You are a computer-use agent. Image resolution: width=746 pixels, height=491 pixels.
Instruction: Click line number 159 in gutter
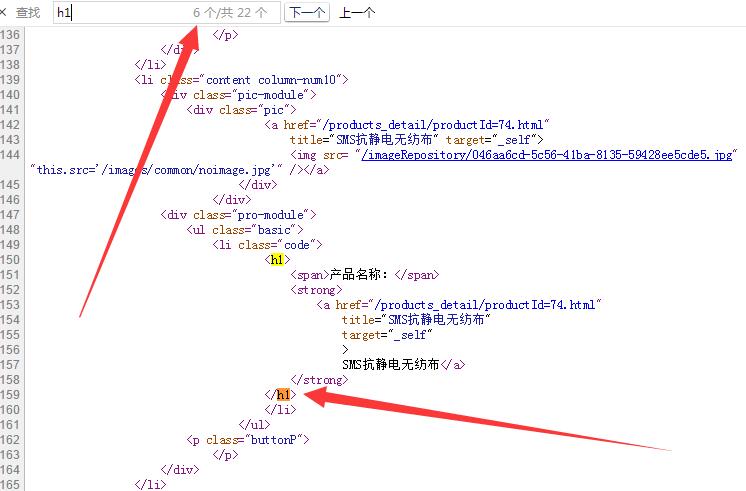click(10, 395)
